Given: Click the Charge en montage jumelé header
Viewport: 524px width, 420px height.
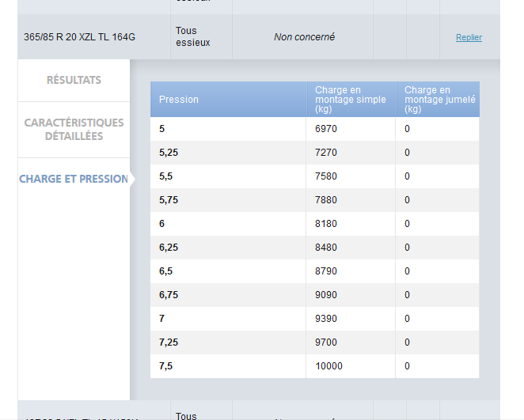Looking at the screenshot, I should [x=439, y=100].
